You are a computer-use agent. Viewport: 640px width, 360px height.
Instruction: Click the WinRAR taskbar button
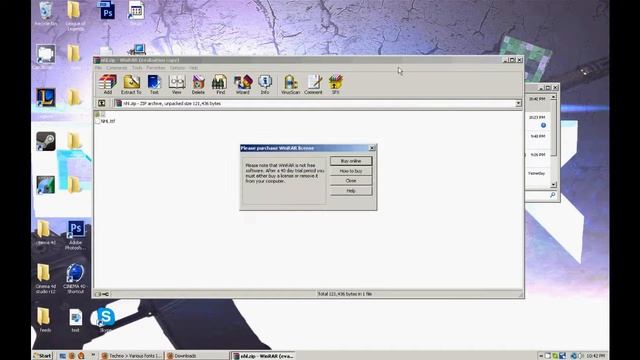click(263, 356)
